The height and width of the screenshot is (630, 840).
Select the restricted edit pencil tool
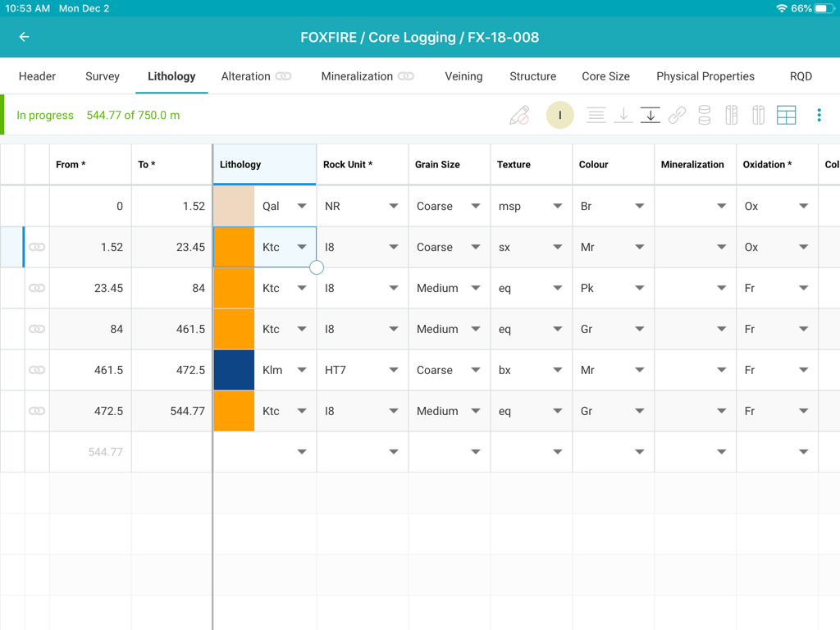(x=519, y=115)
